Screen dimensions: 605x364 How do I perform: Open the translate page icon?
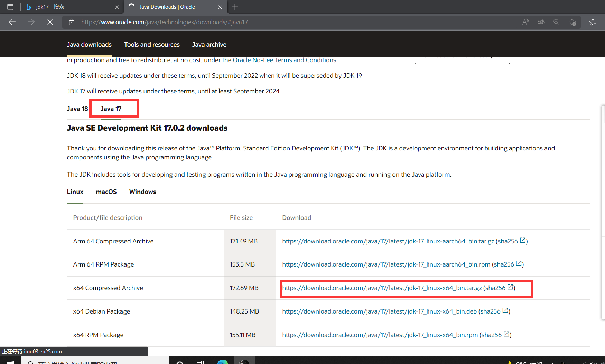click(x=541, y=22)
